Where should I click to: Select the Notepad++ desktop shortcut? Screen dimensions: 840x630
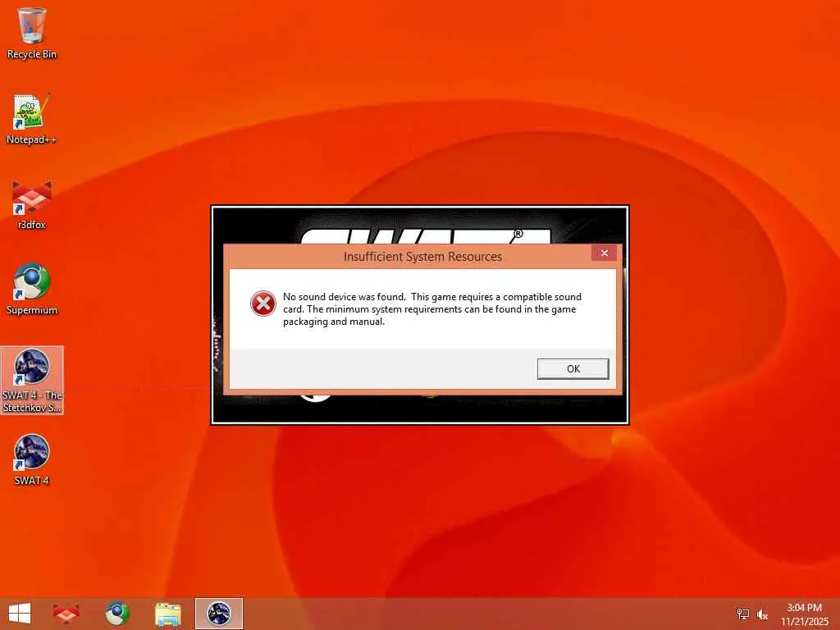(32, 119)
